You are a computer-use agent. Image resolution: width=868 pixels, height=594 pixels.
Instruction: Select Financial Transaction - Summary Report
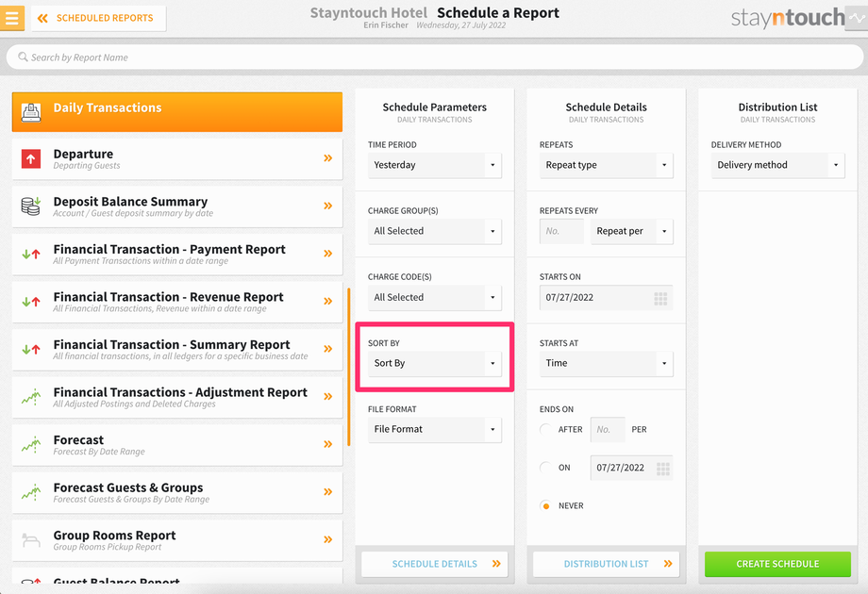pyautogui.click(x=177, y=349)
